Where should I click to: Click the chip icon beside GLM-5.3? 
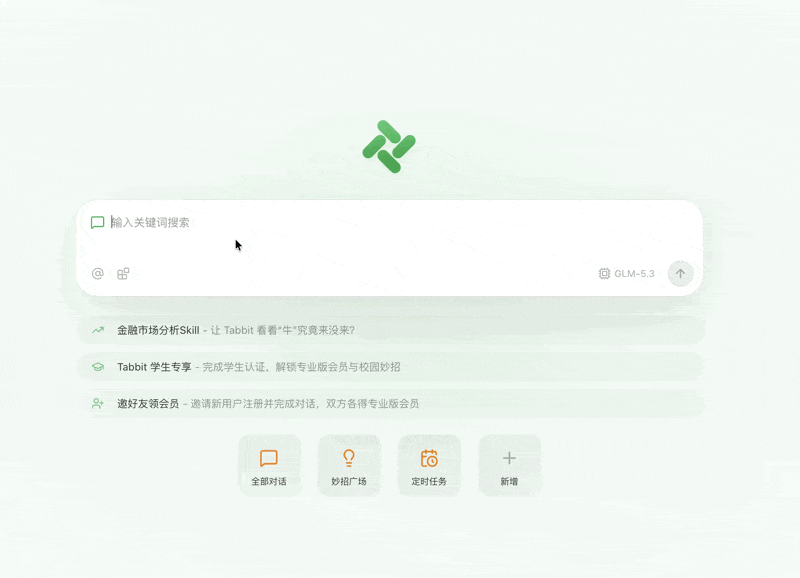tap(604, 274)
